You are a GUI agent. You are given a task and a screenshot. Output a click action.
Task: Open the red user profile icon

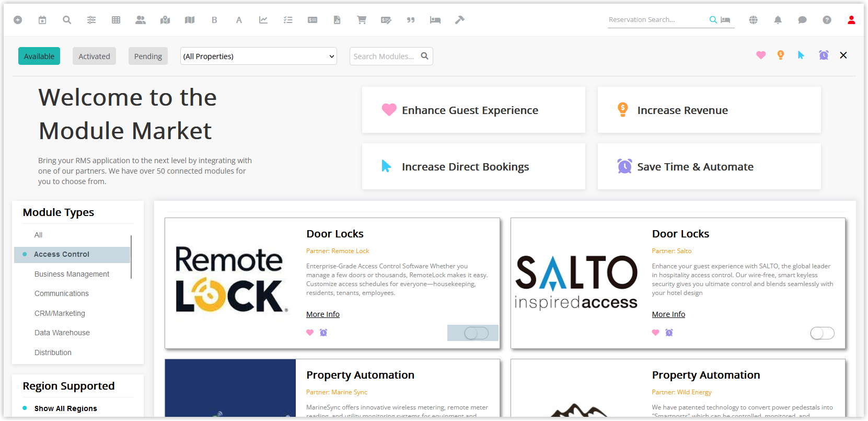coord(851,20)
